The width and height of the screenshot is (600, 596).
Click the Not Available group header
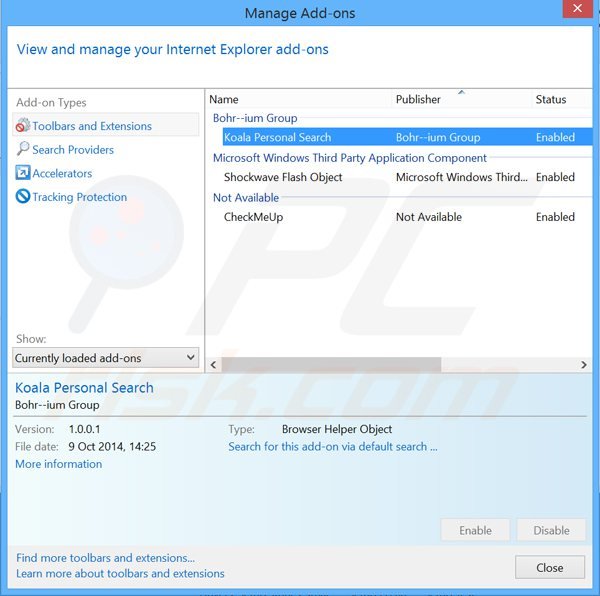coord(246,198)
